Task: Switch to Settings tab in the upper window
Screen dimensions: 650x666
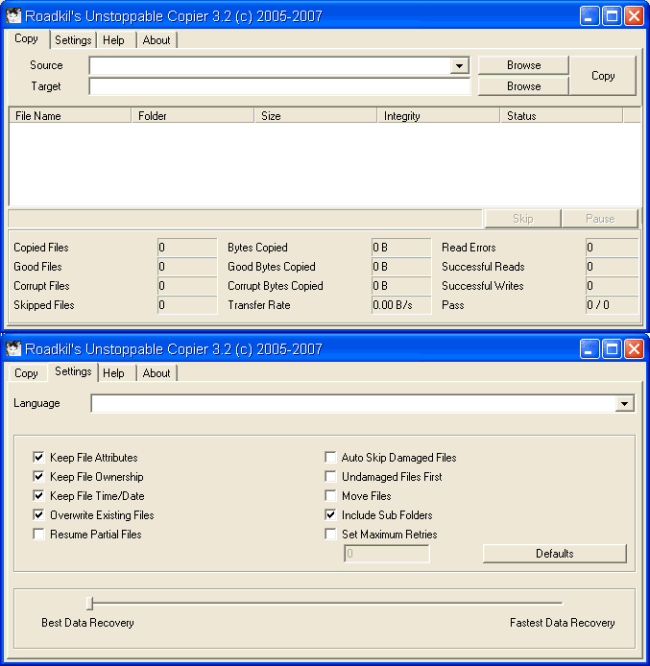Action: 73,40
